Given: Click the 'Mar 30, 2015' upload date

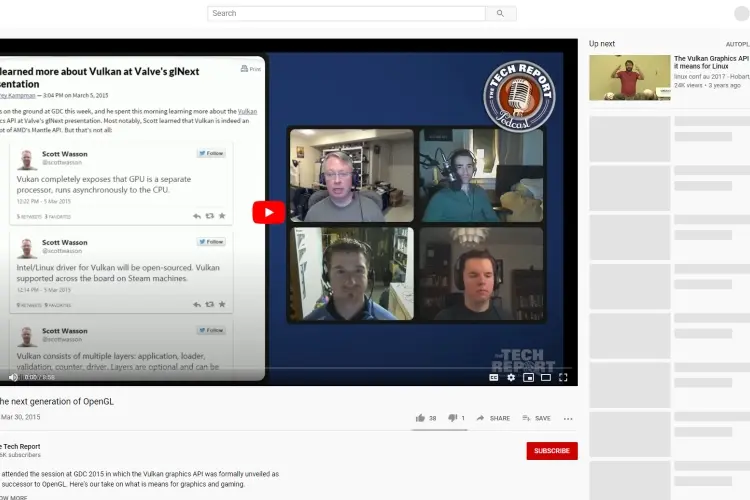Looking at the screenshot, I should pos(20,417).
